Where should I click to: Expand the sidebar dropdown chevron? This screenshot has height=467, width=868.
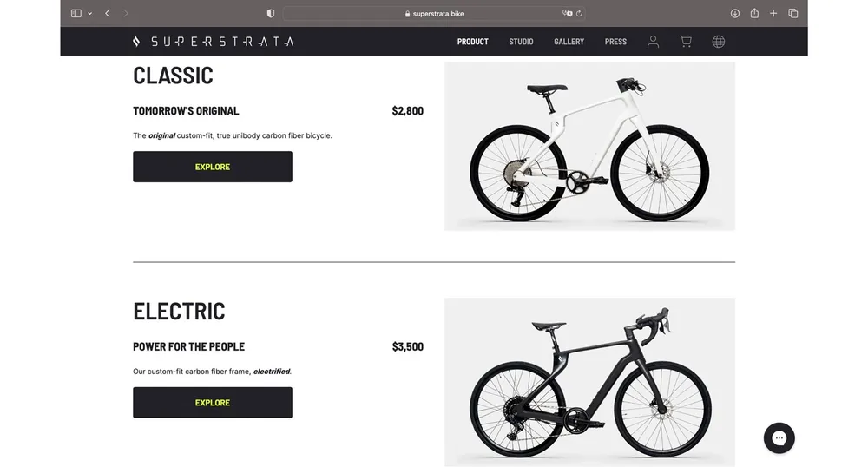click(x=89, y=13)
